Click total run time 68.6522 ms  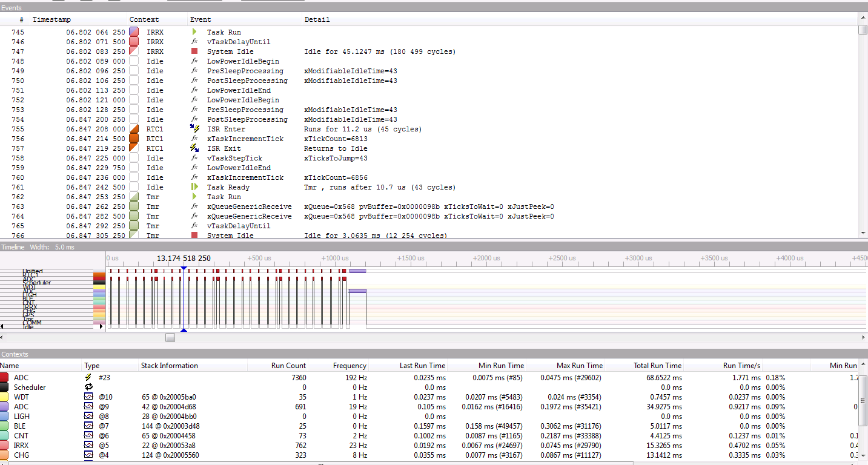664,377
